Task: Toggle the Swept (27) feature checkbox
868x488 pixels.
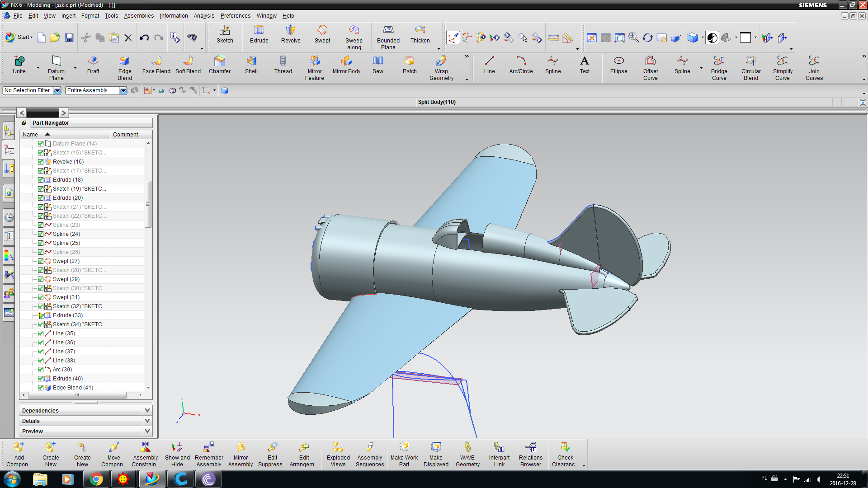Action: pyautogui.click(x=41, y=261)
